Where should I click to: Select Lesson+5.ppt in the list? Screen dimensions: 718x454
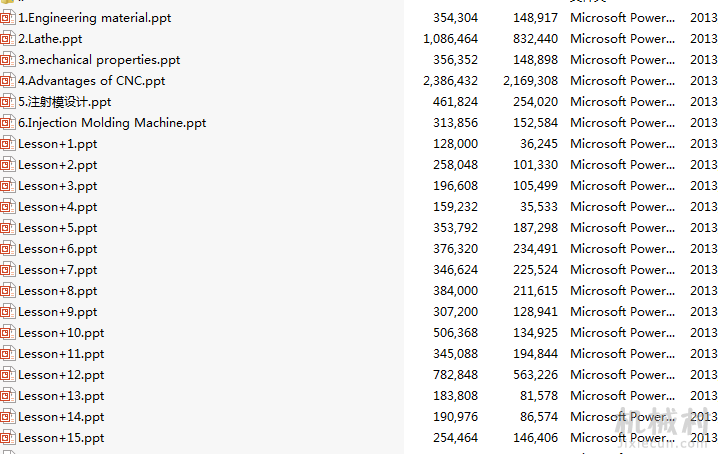(x=58, y=228)
